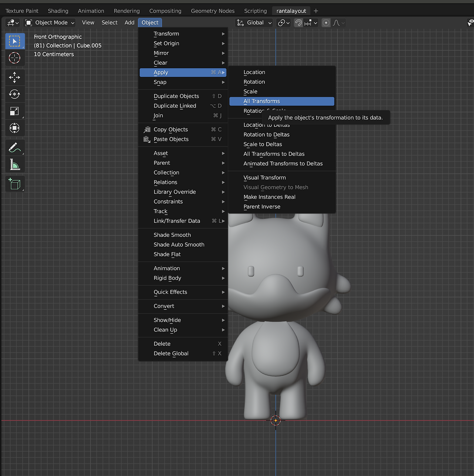Viewport: 474px width, 476px height.
Task: Choose Shade Smooth from Object menu
Action: point(172,235)
